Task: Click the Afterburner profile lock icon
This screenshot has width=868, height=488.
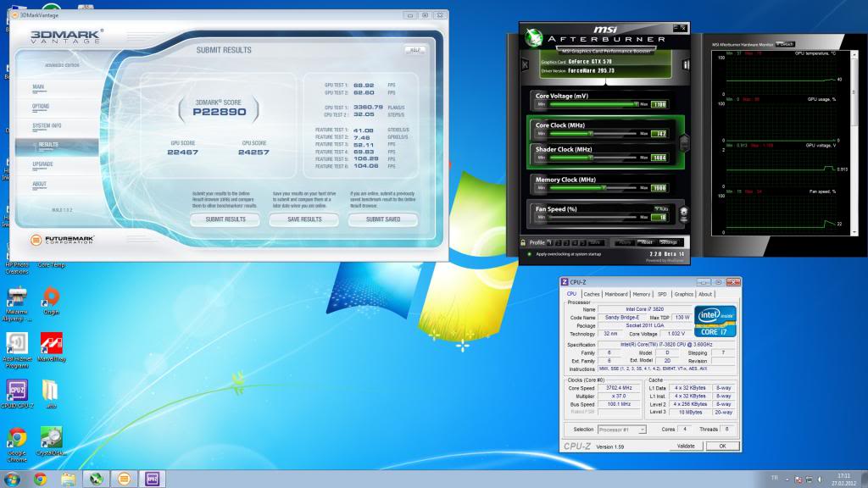Action: pyautogui.click(x=523, y=242)
